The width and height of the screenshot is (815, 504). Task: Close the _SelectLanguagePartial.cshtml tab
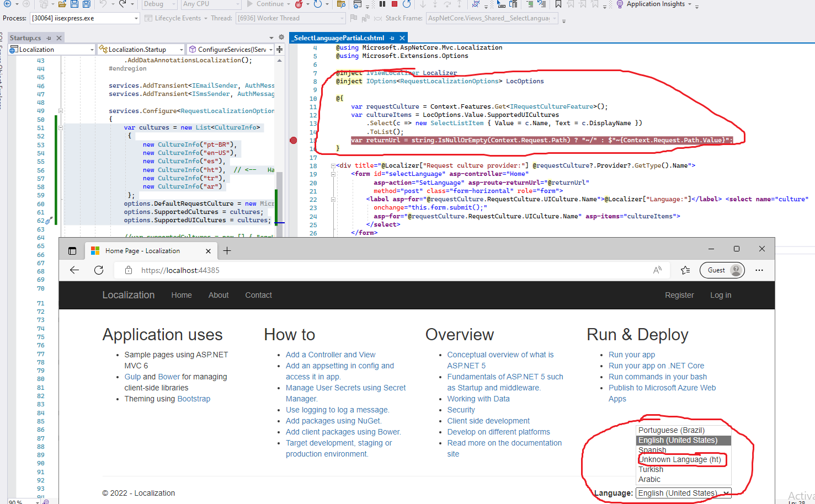coord(402,38)
